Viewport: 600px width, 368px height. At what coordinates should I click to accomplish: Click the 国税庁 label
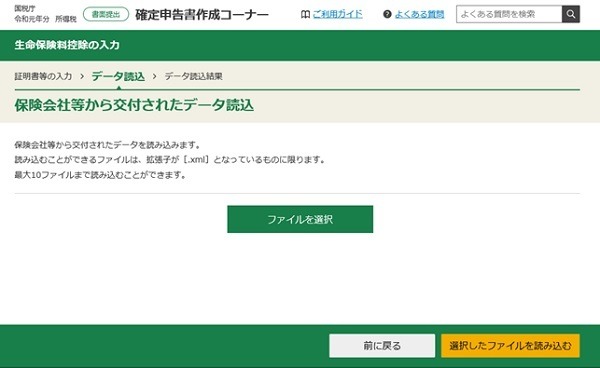[x=24, y=9]
